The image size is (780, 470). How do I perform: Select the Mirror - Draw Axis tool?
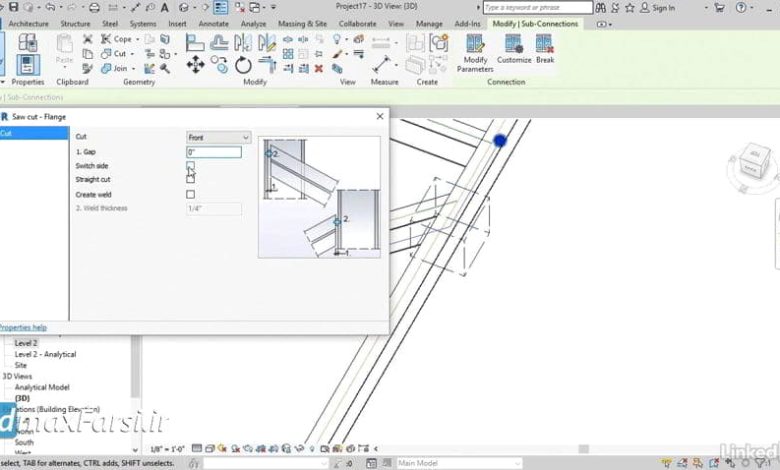click(x=267, y=43)
